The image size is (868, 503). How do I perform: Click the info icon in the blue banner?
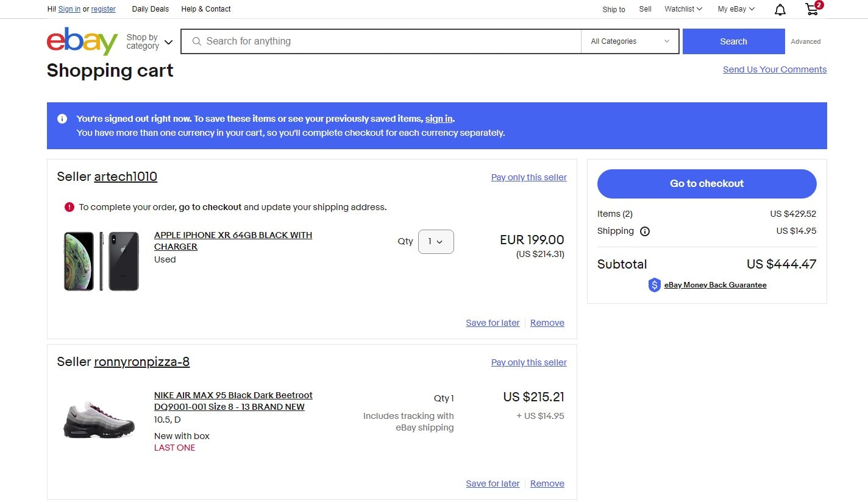(x=62, y=118)
